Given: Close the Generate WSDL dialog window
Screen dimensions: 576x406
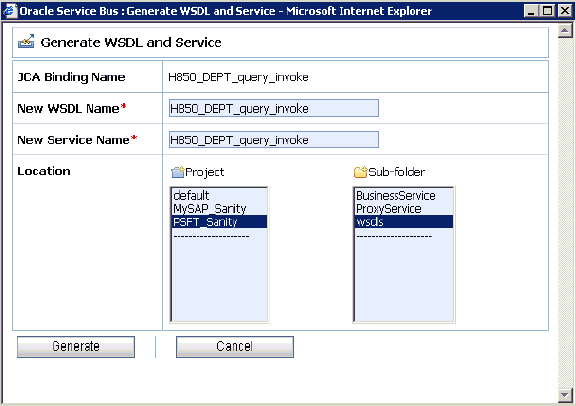Looking at the screenshot, I should 565,11.
